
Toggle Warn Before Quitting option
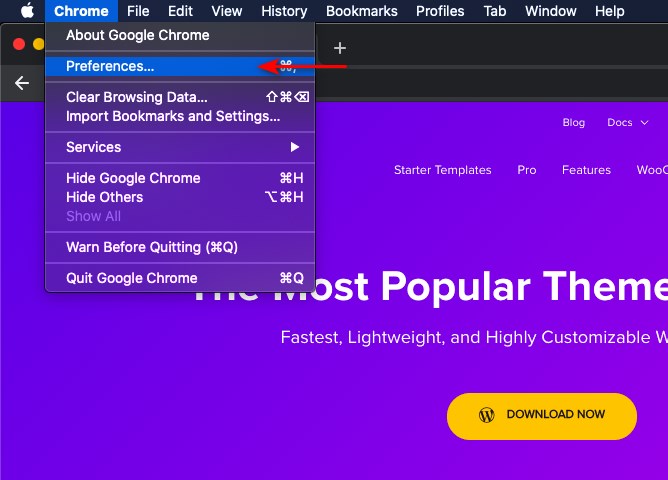(180, 247)
